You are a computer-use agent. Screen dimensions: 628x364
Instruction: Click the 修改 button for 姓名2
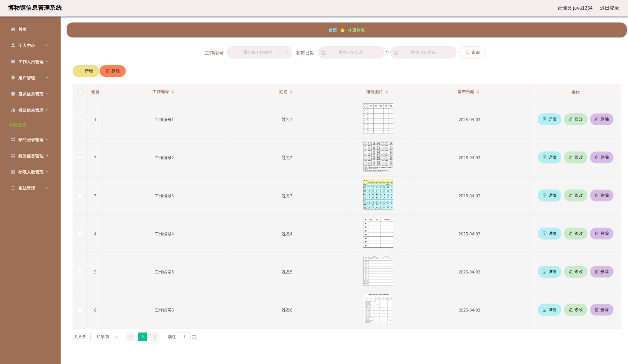pyautogui.click(x=575, y=157)
